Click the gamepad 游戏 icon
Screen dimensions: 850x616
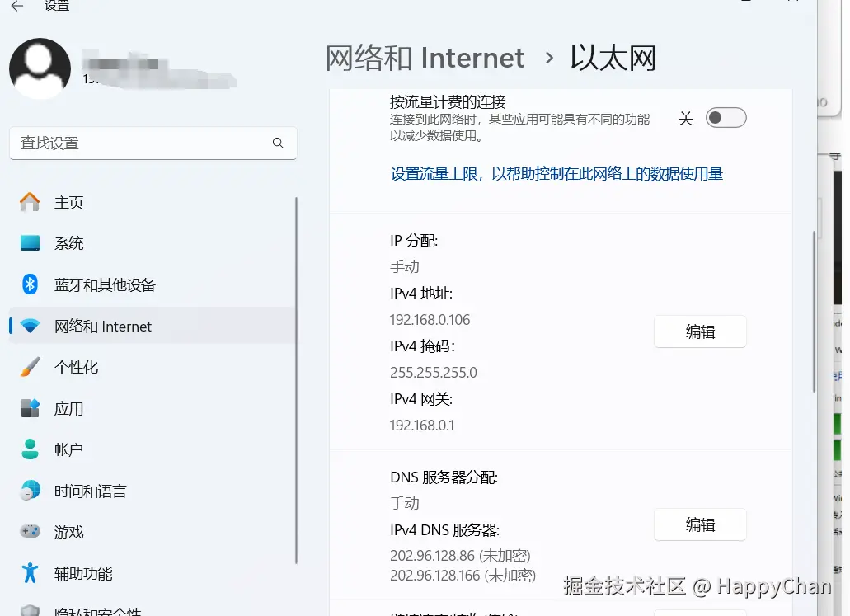[30, 531]
